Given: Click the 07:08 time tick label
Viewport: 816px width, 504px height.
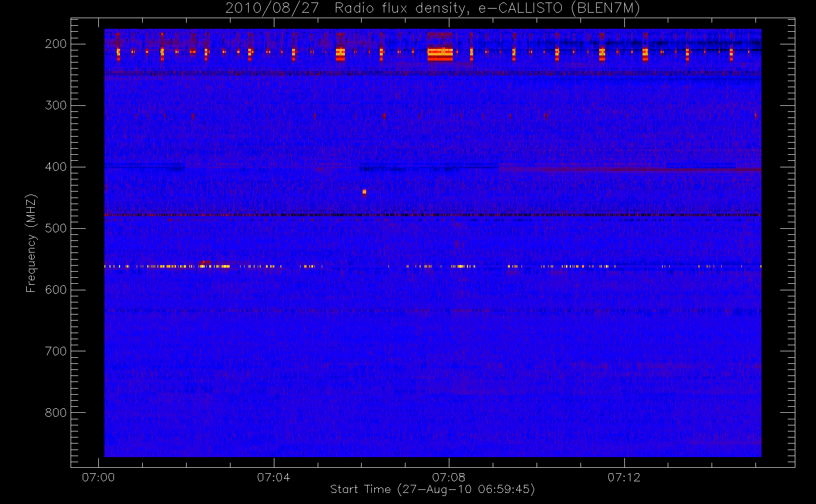Looking at the screenshot, I should [x=448, y=477].
